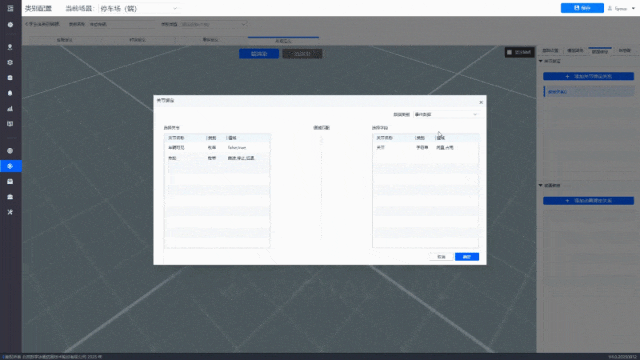Click the dark gray button beside the blue viewport button
Image resolution: width=640 pixels, height=360 pixels.
[302, 54]
